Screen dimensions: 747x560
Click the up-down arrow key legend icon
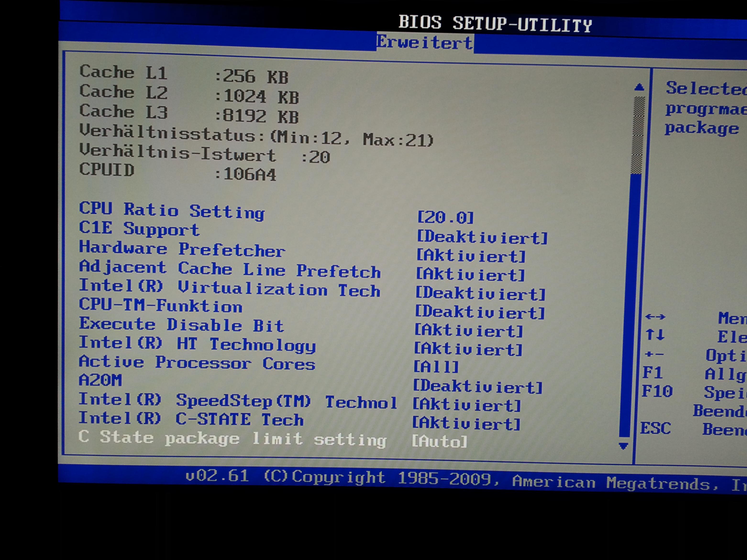[x=655, y=335]
